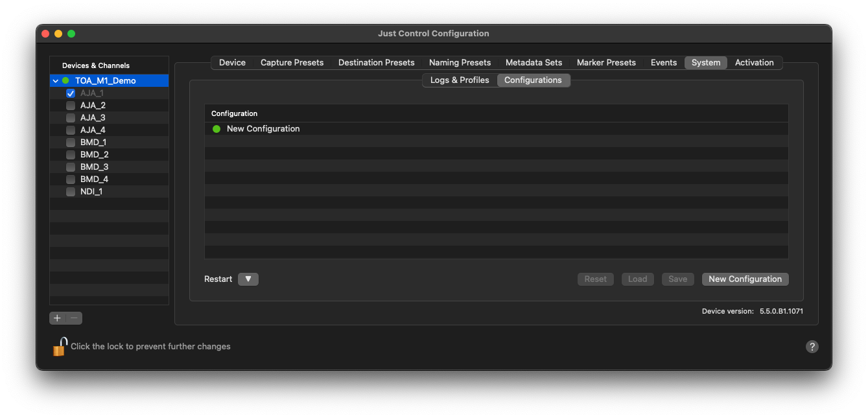This screenshot has width=868, height=418.
Task: Enable the BMD_1 channel checkbox
Action: pyautogui.click(x=71, y=143)
